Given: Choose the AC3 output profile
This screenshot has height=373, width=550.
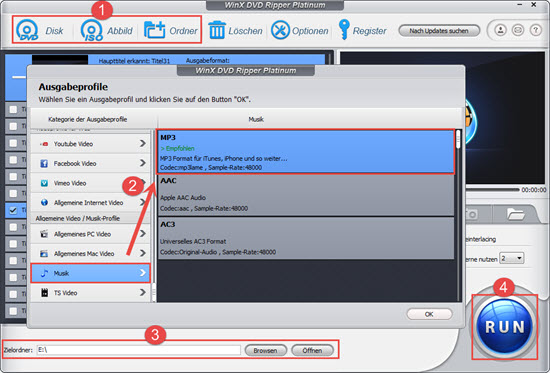Looking at the screenshot, I should tap(306, 238).
